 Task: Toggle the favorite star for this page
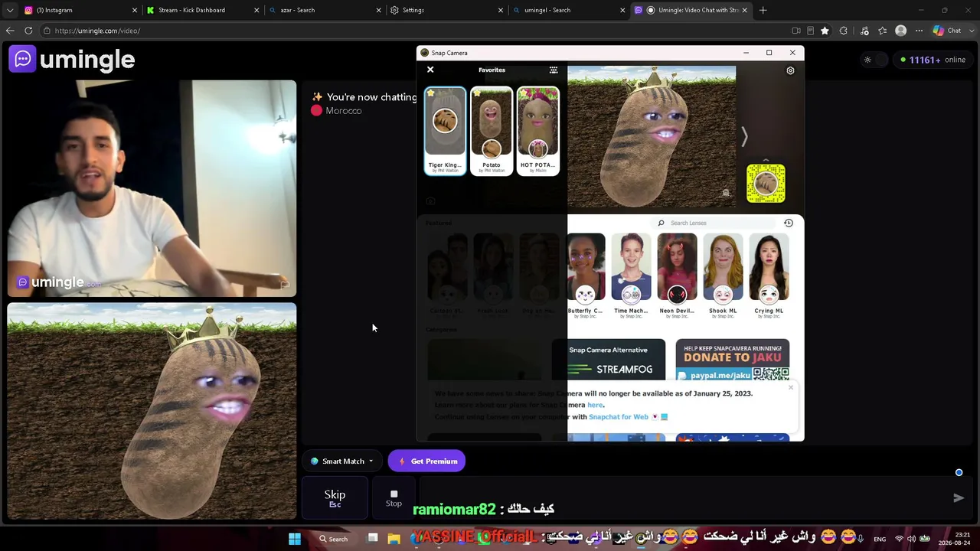(x=825, y=31)
